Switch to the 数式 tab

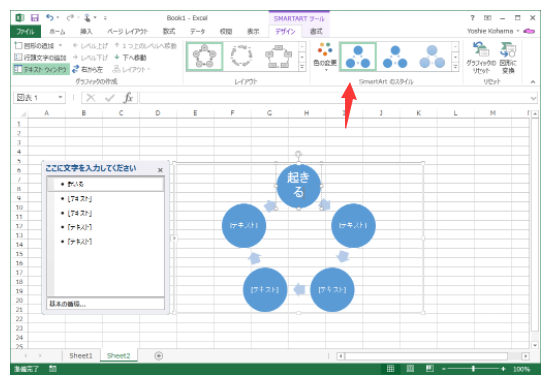(x=169, y=32)
